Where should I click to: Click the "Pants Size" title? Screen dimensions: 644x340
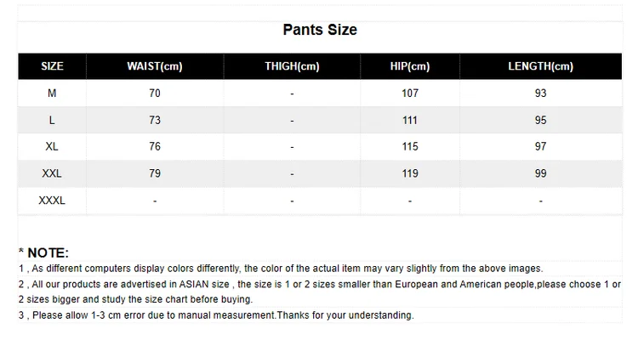pos(320,30)
